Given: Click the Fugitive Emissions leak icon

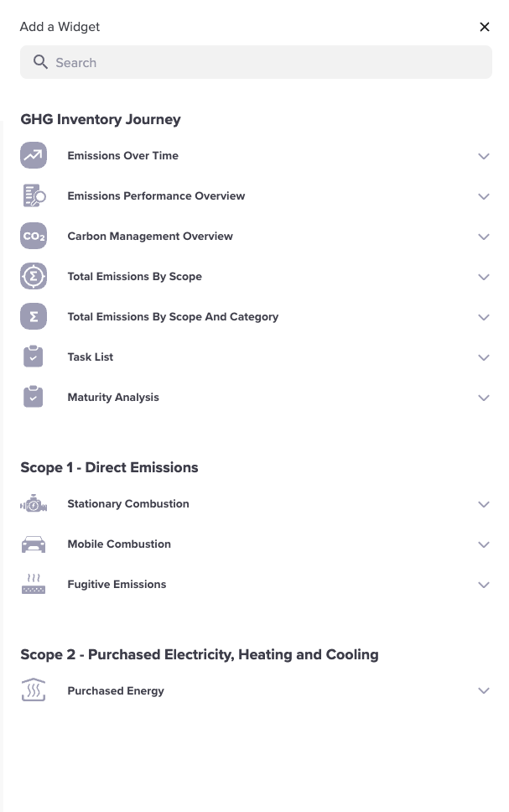Looking at the screenshot, I should pos(34,584).
